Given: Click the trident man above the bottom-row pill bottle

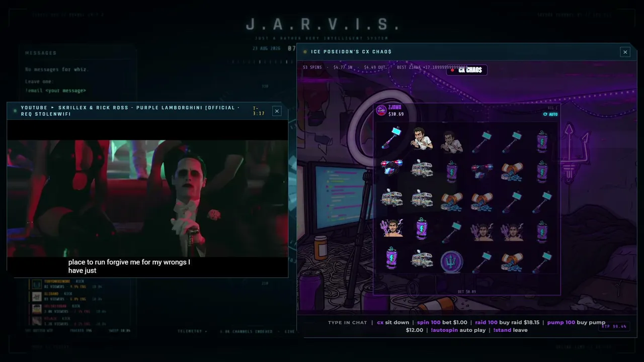Looking at the screenshot, I should [x=512, y=232].
